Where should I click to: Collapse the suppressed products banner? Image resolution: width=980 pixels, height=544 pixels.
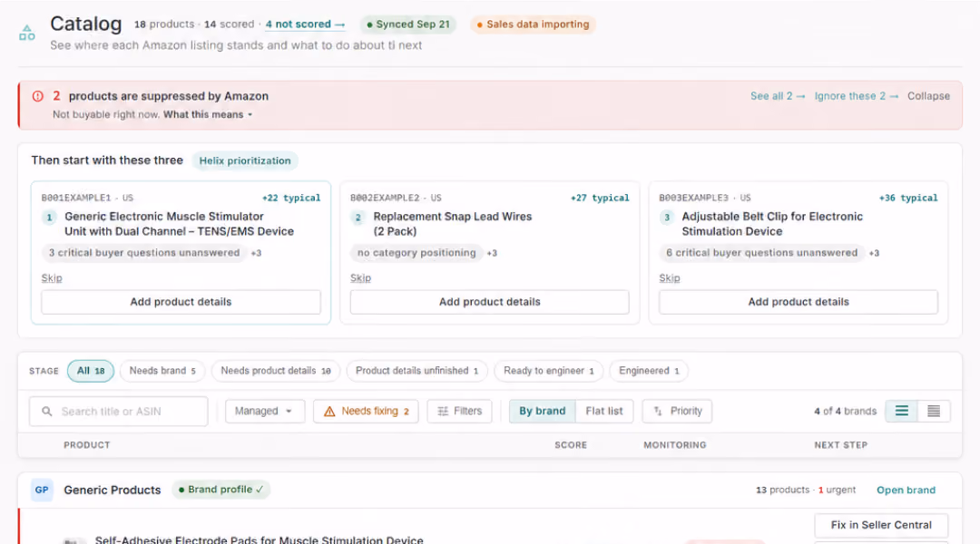pyautogui.click(x=928, y=96)
